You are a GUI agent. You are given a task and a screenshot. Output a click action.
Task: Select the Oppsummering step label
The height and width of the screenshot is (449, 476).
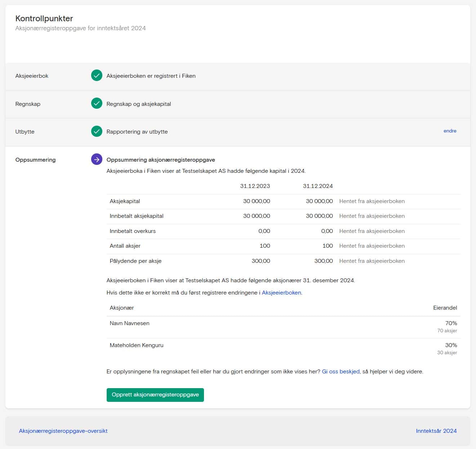click(x=35, y=160)
